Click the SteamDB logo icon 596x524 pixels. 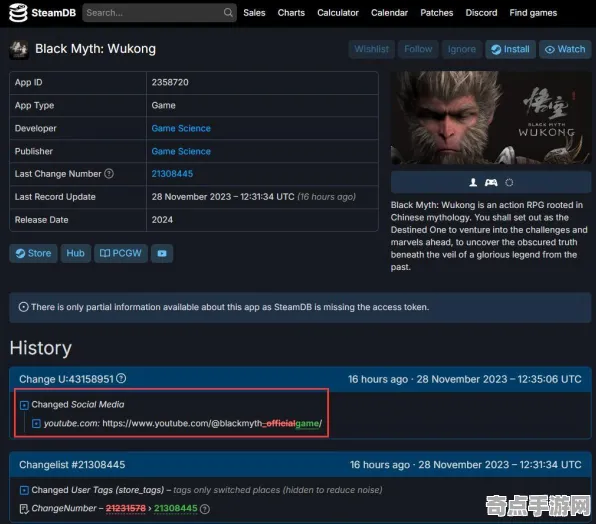[x=18, y=13]
